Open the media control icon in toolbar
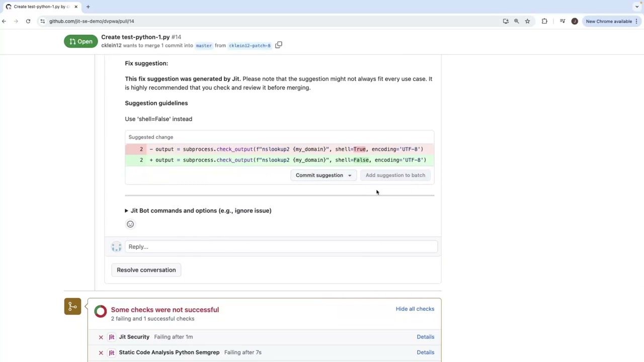Viewport: 644px width, 362px height. point(562,21)
